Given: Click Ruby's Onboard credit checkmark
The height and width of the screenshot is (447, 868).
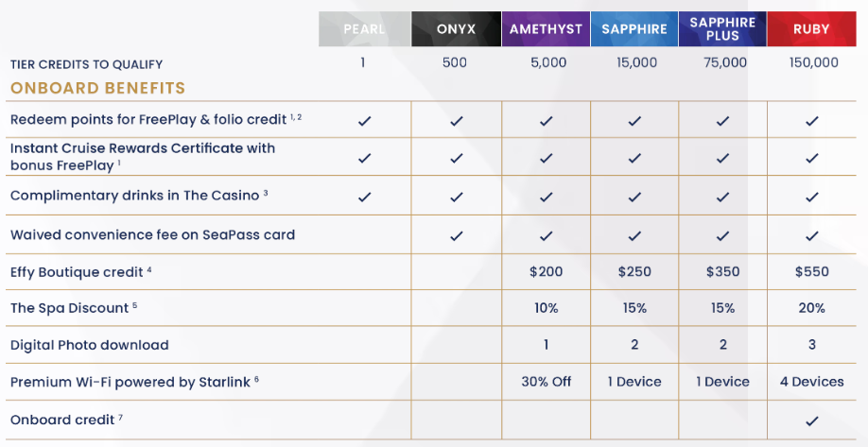Looking at the screenshot, I should click(811, 421).
